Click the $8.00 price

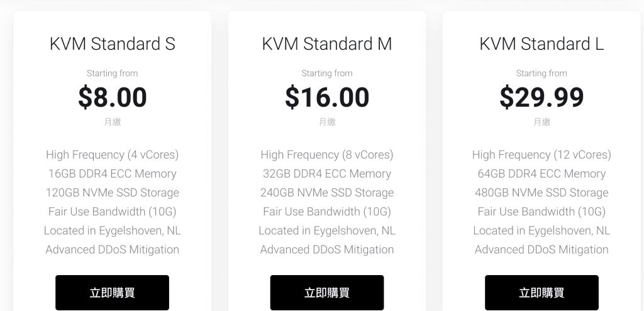[x=113, y=98]
